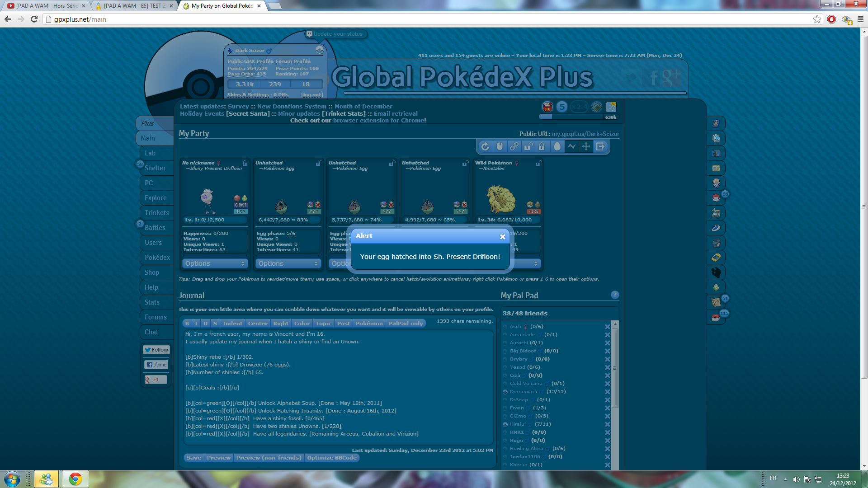
Task: Click the refresh party icon in toolbar
Action: 485,146
